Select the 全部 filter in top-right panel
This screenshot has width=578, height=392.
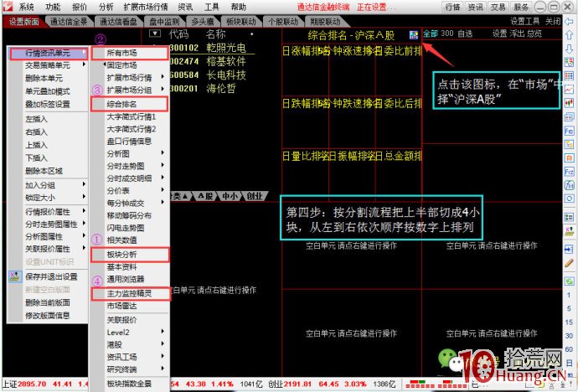pos(431,34)
